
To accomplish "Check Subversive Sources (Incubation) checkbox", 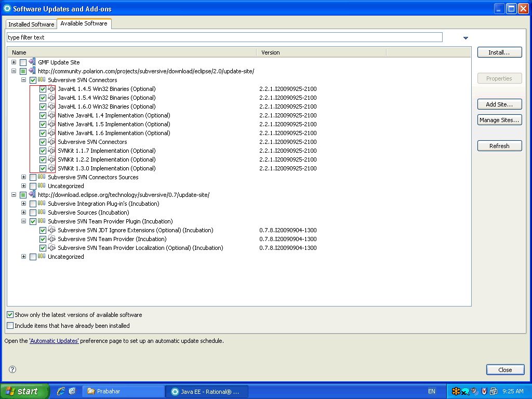I will tap(33, 212).
